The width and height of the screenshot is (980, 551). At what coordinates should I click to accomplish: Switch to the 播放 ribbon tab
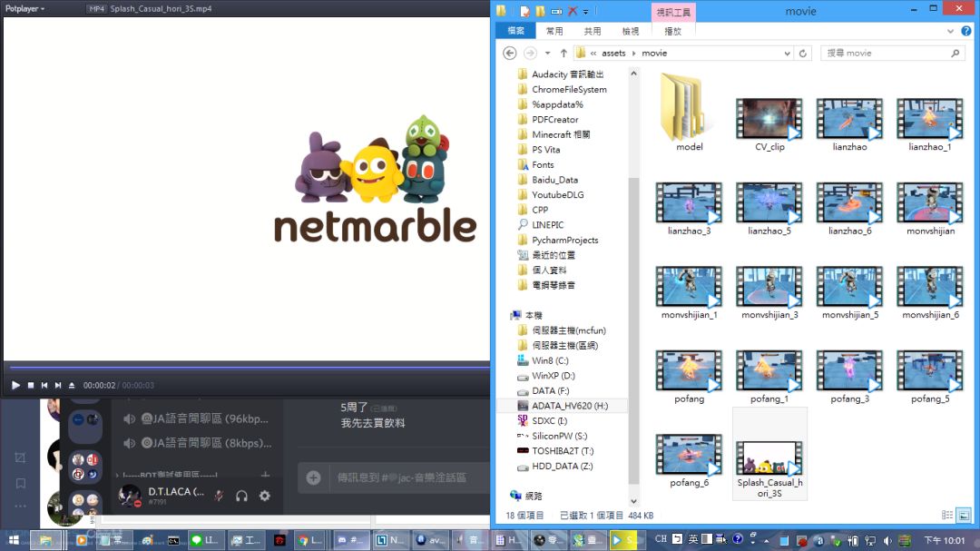(672, 31)
